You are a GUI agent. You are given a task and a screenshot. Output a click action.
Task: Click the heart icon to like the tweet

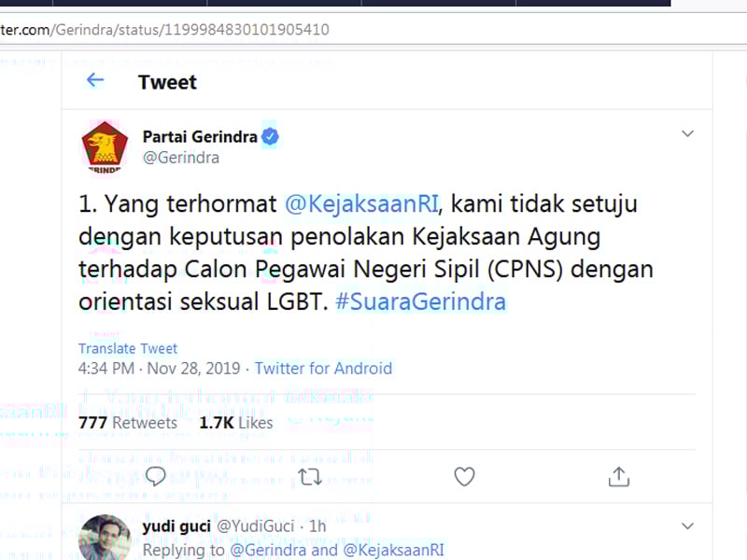[x=464, y=476]
